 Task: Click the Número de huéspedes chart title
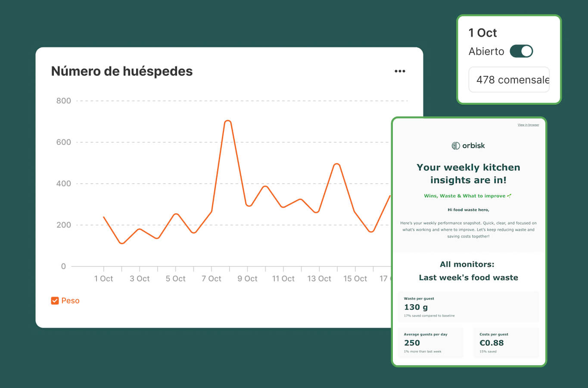coord(122,71)
